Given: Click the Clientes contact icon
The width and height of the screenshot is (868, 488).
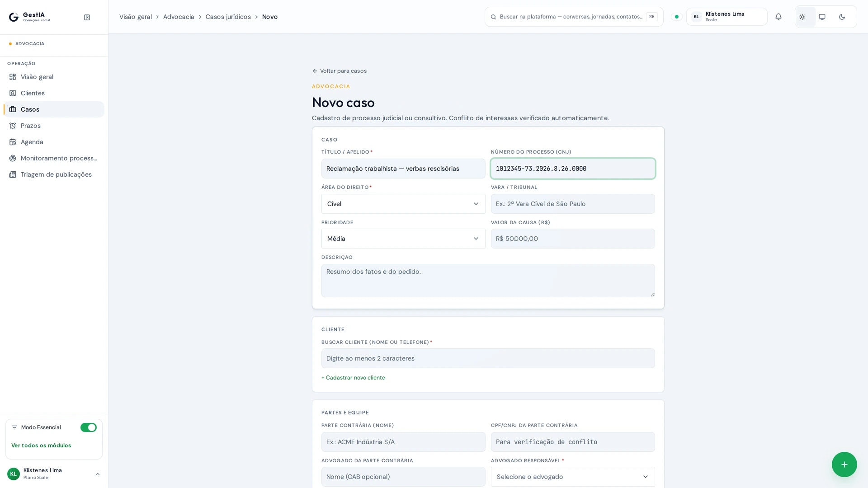Looking at the screenshot, I should coord(13,93).
